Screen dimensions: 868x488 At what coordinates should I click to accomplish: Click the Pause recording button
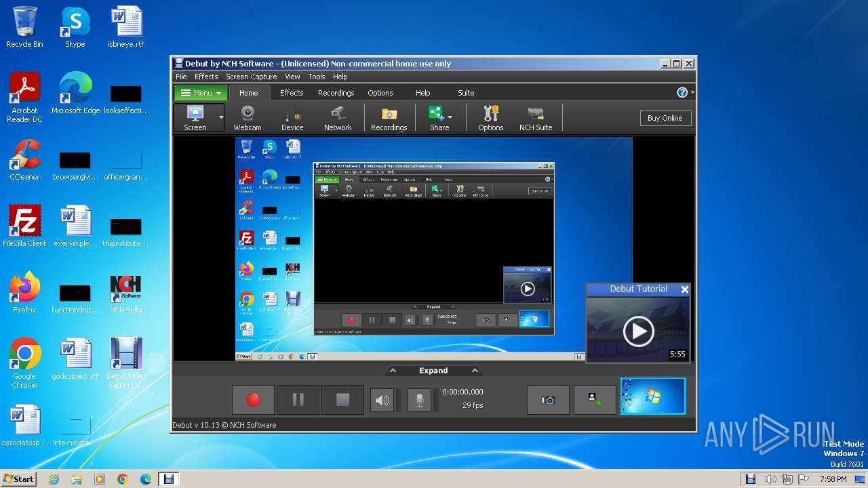[x=298, y=400]
